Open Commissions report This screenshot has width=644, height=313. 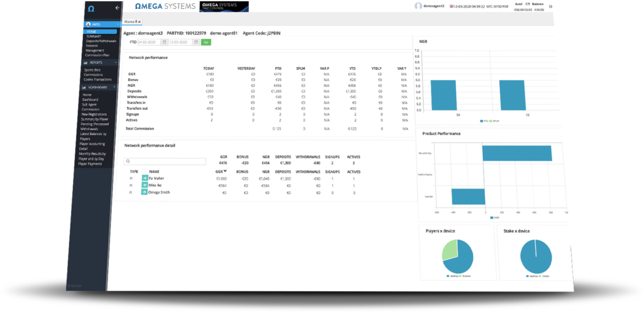pos(93,75)
